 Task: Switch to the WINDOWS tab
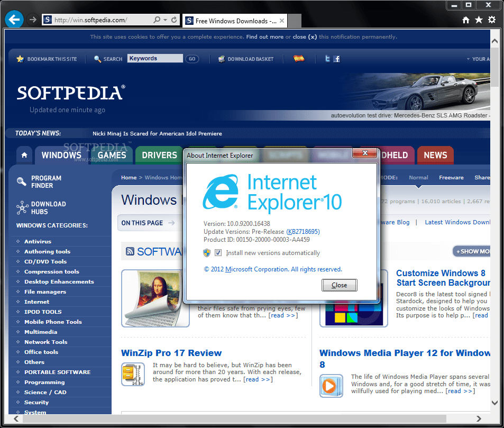(61, 156)
